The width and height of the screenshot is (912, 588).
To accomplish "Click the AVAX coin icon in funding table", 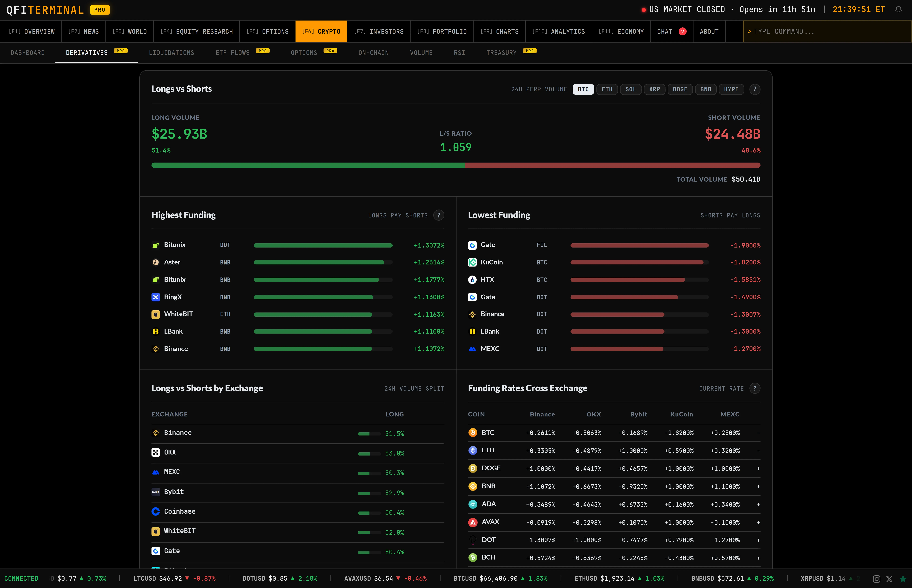I will click(473, 522).
